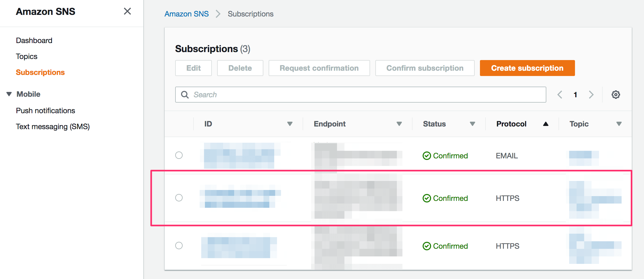Click the Endpoint column header

point(330,124)
